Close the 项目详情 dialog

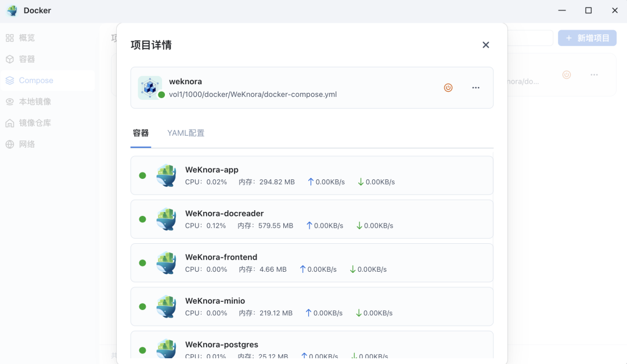point(485,45)
